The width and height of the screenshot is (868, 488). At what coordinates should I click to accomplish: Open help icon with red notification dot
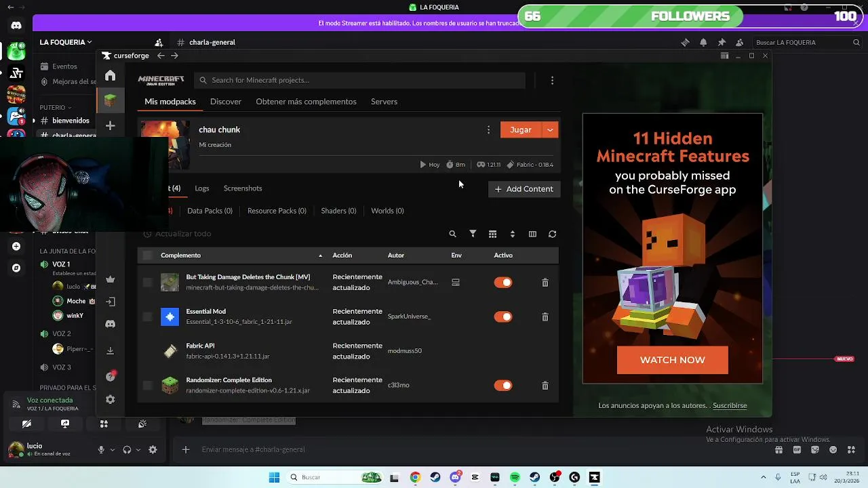click(x=111, y=376)
